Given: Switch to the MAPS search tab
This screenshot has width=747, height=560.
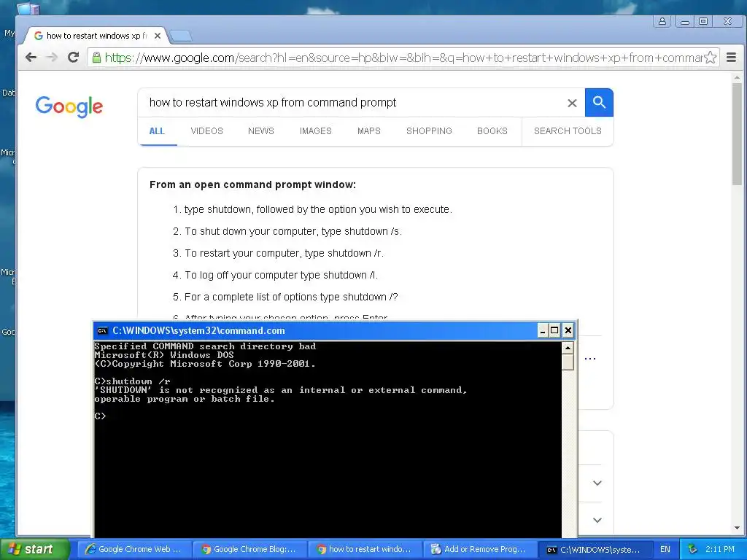Looking at the screenshot, I should click(368, 131).
